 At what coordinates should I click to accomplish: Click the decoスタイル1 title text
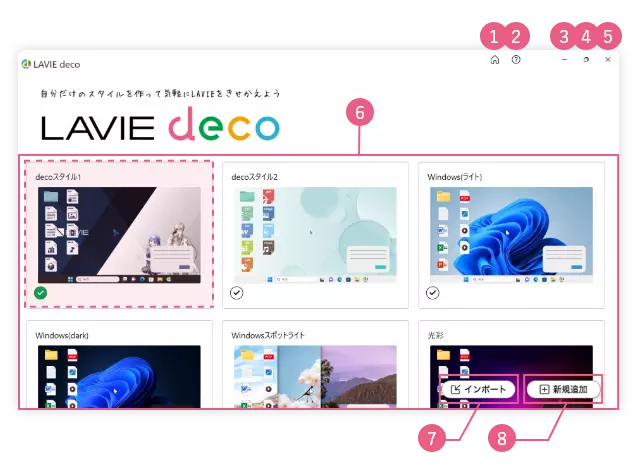58,177
